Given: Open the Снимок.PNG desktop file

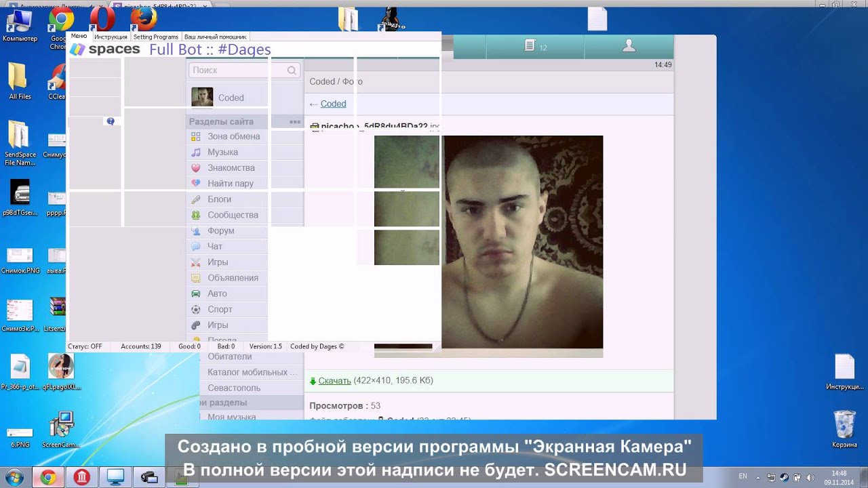Looking at the screenshot, I should pos(20,261).
